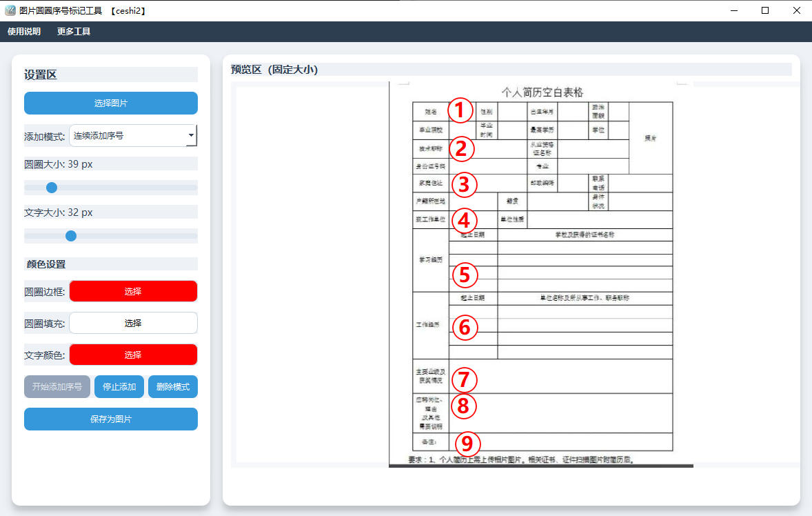Click the 文字大小 slider handle
This screenshot has width=812, height=516.
coord(71,235)
